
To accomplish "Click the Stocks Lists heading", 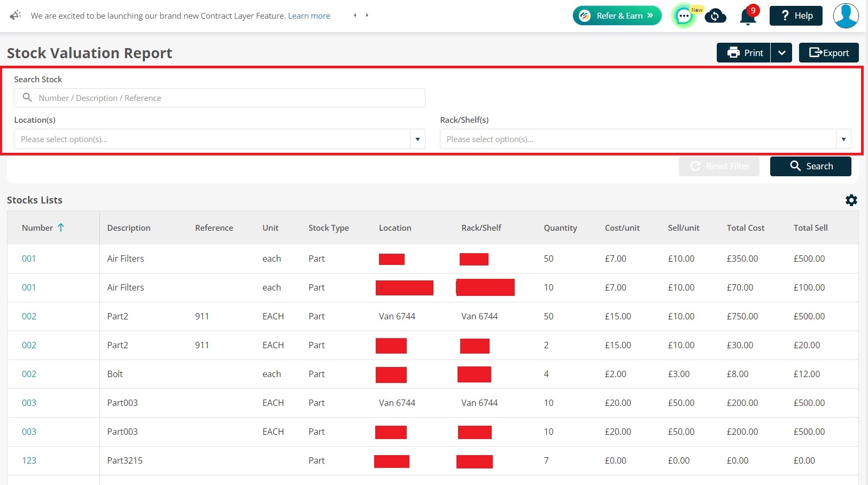I will [x=35, y=200].
